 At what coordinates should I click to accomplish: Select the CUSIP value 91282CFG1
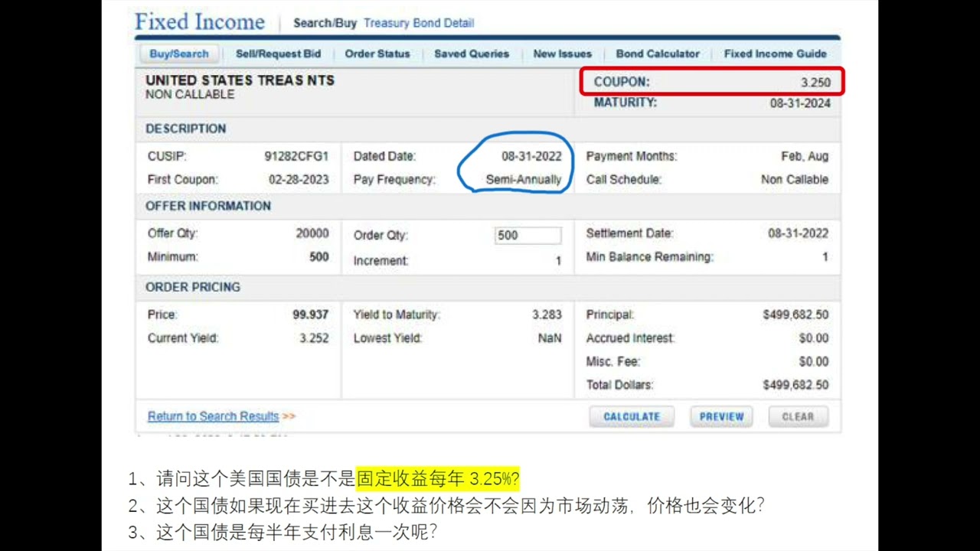296,156
